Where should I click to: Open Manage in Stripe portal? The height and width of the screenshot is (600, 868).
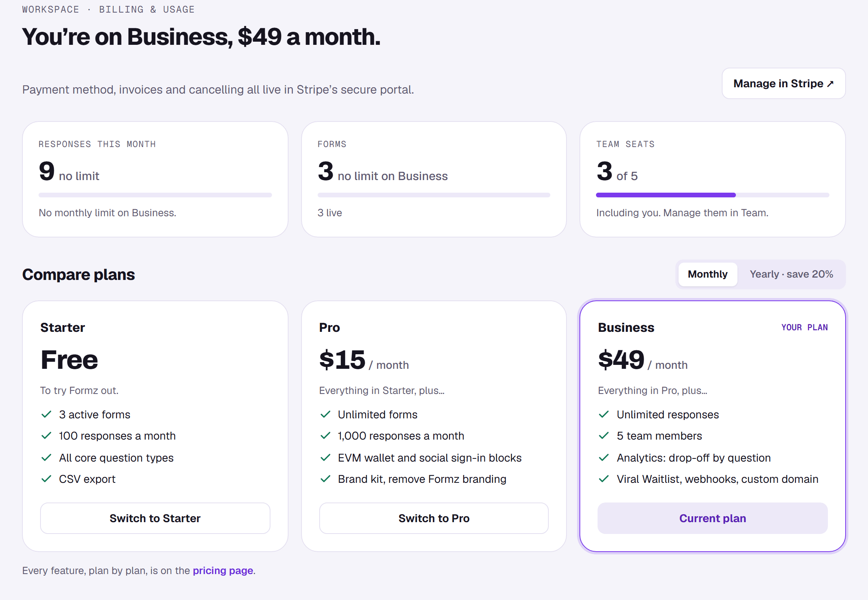tap(783, 83)
